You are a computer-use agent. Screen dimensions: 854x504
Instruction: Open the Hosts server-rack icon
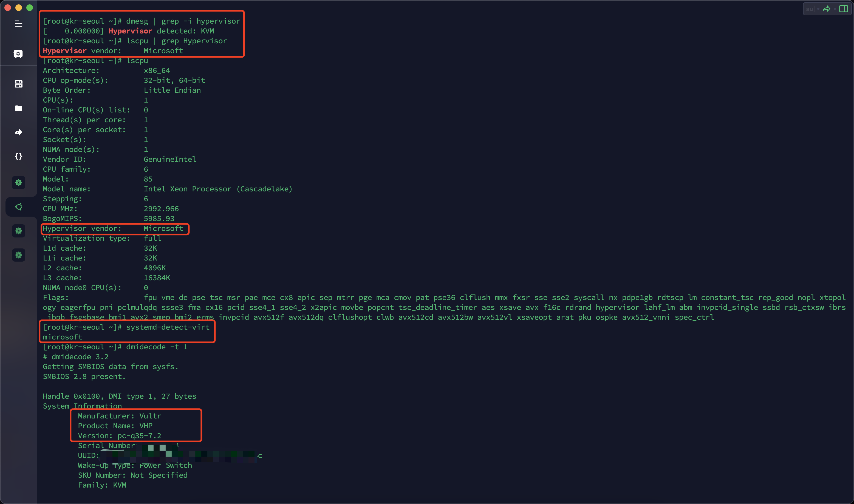pos(18,84)
